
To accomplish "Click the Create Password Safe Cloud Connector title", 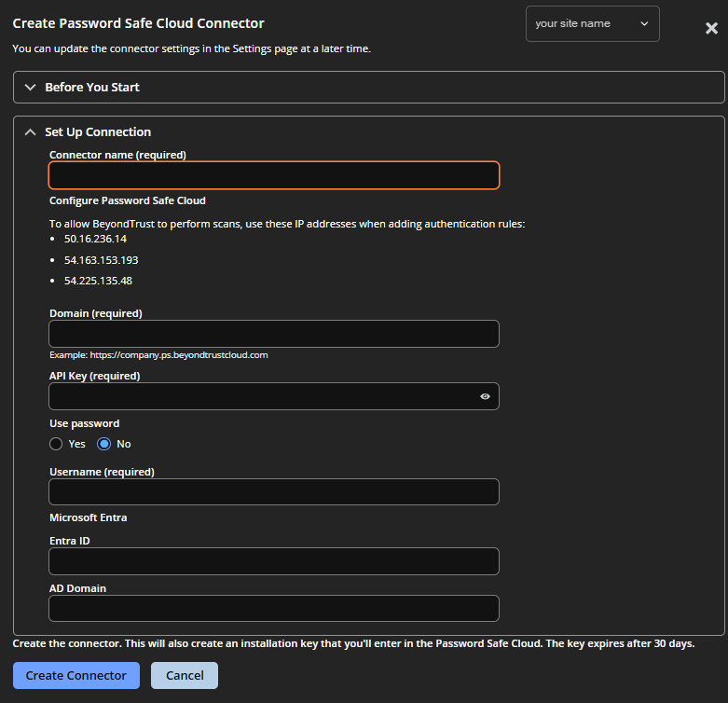I will 138,23.
